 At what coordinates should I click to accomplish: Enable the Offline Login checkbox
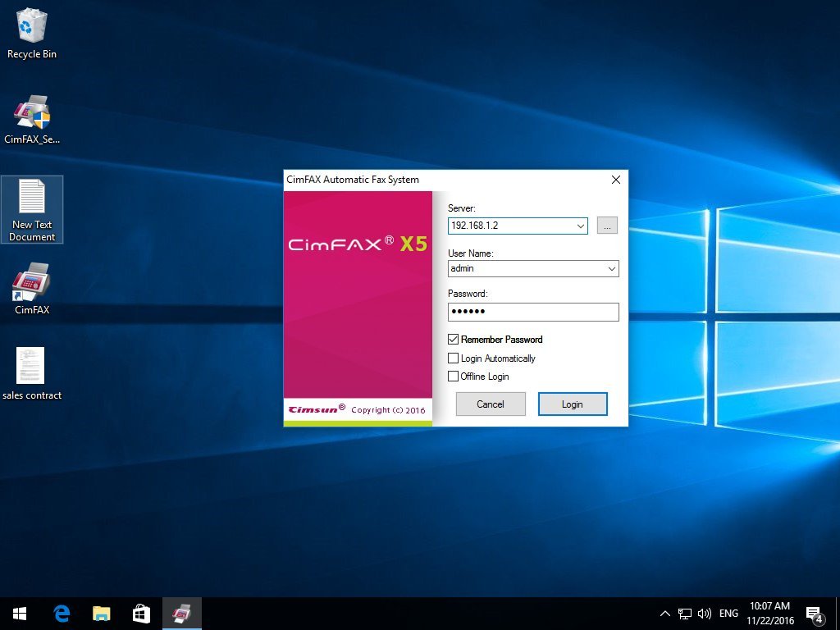(454, 377)
